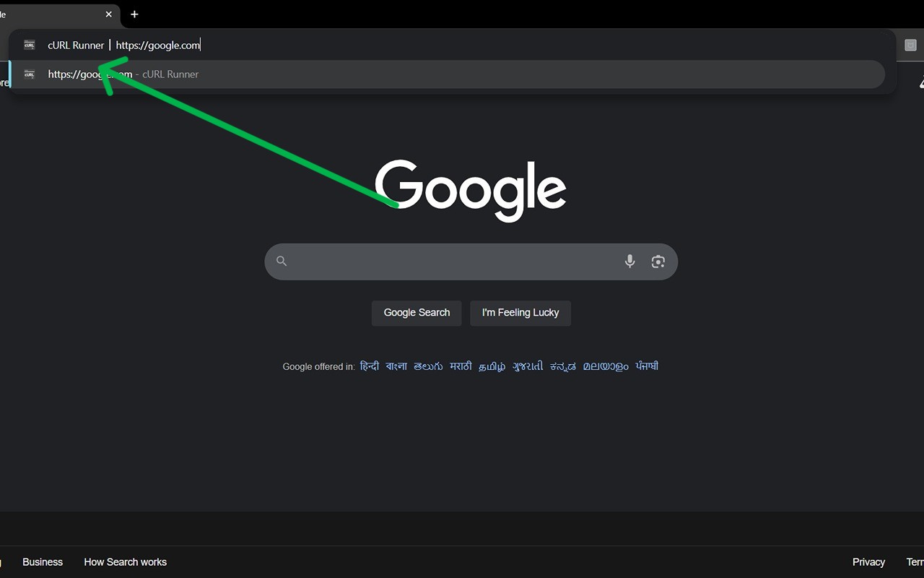Switch Google to Tamil (தமிழ்)
This screenshot has width=924, height=578.
[x=492, y=366]
